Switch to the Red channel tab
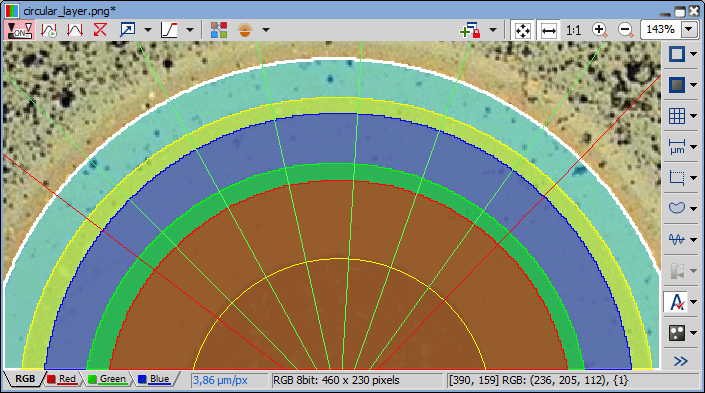This screenshot has width=705, height=393. pyautogui.click(x=62, y=379)
